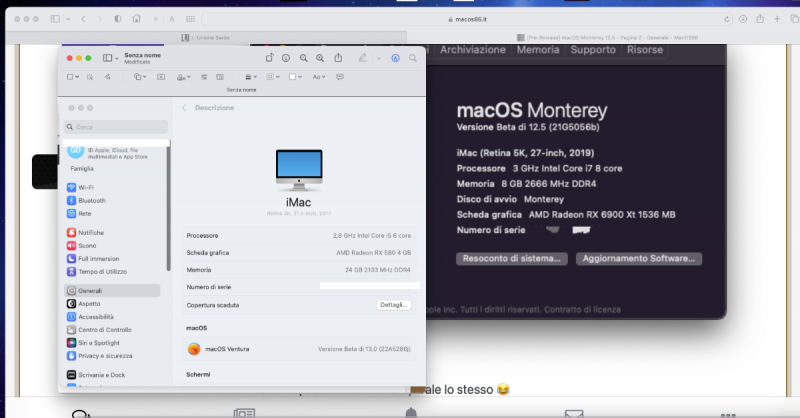Toggle the Markup toolbar button in Preview
800x418 pixels.
[395, 58]
